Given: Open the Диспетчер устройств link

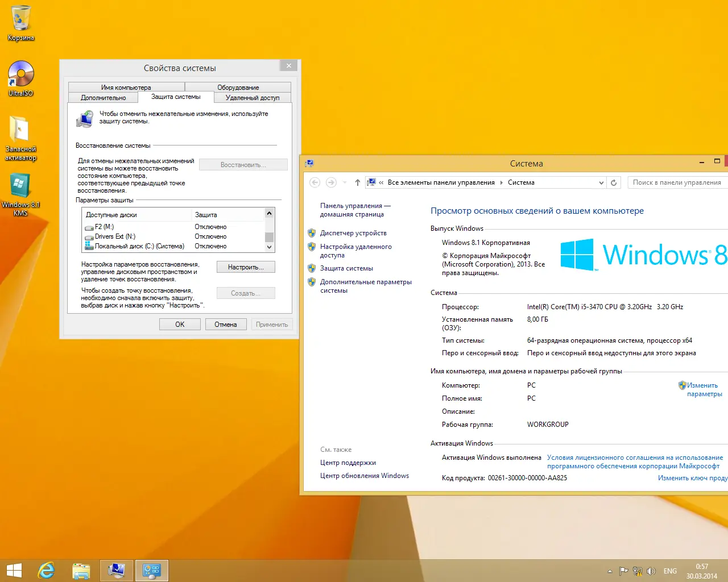Looking at the screenshot, I should (x=353, y=233).
